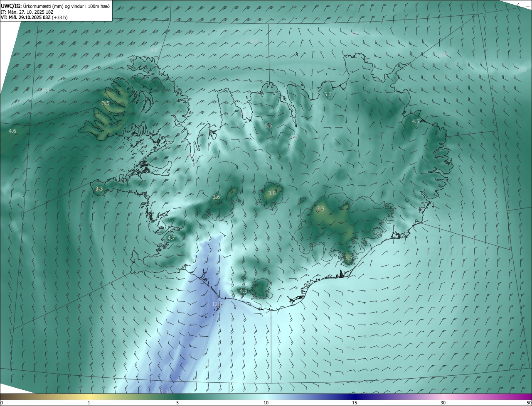Click the 3.3 value on the map

click(99, 189)
